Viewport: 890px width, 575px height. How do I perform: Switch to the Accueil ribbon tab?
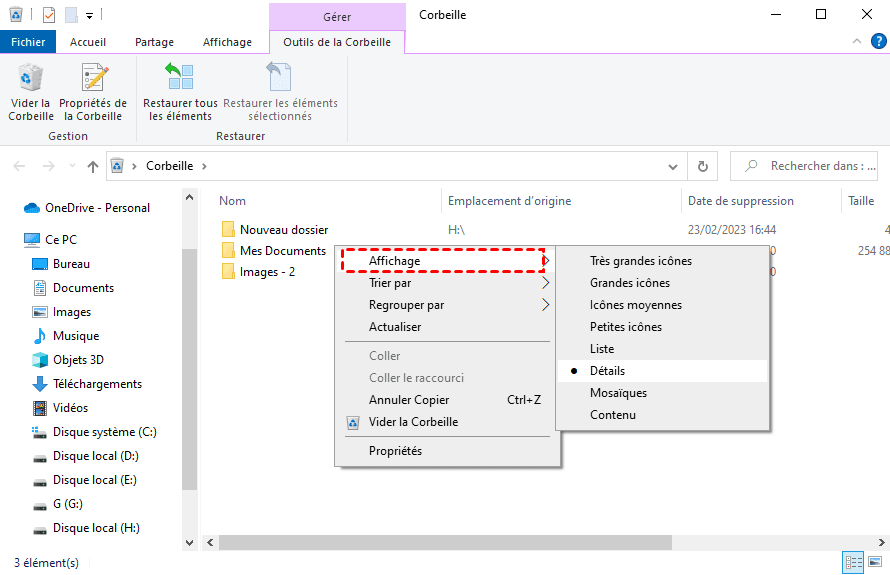point(88,42)
